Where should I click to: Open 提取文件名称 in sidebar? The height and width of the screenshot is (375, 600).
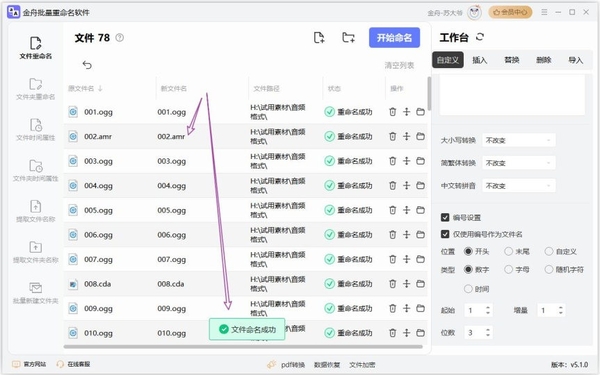(36, 211)
